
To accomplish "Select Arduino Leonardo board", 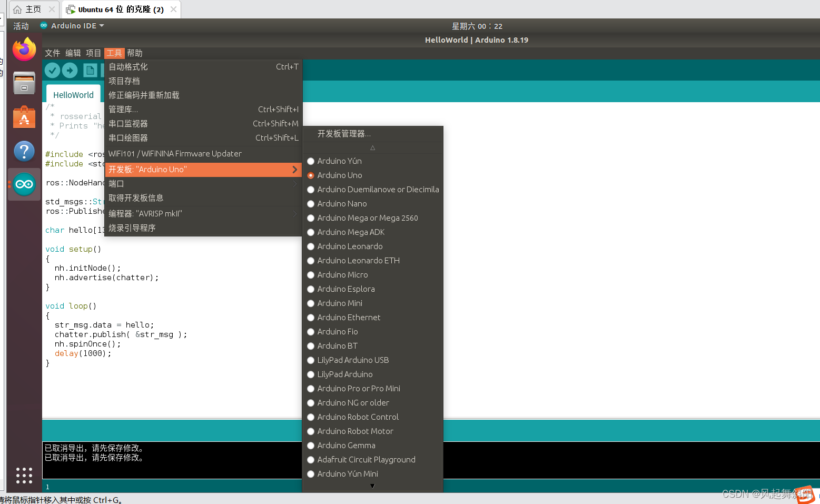I will pyautogui.click(x=373, y=246).
